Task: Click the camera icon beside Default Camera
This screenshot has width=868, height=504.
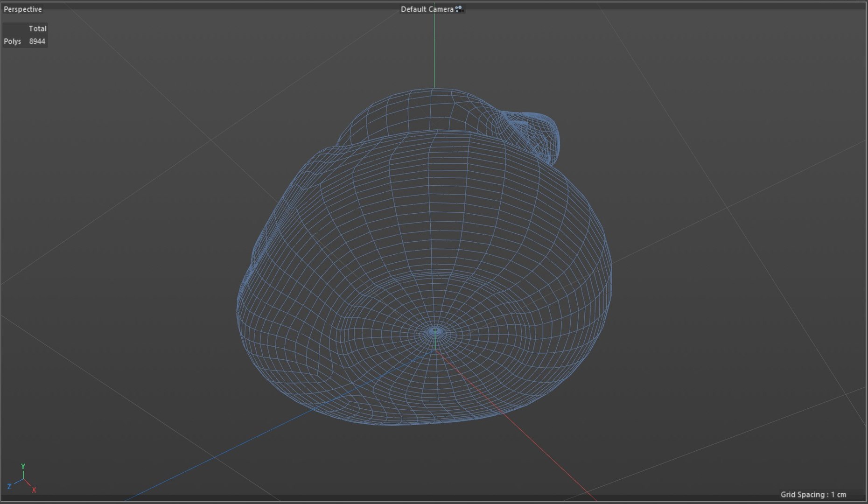Action: click(459, 9)
